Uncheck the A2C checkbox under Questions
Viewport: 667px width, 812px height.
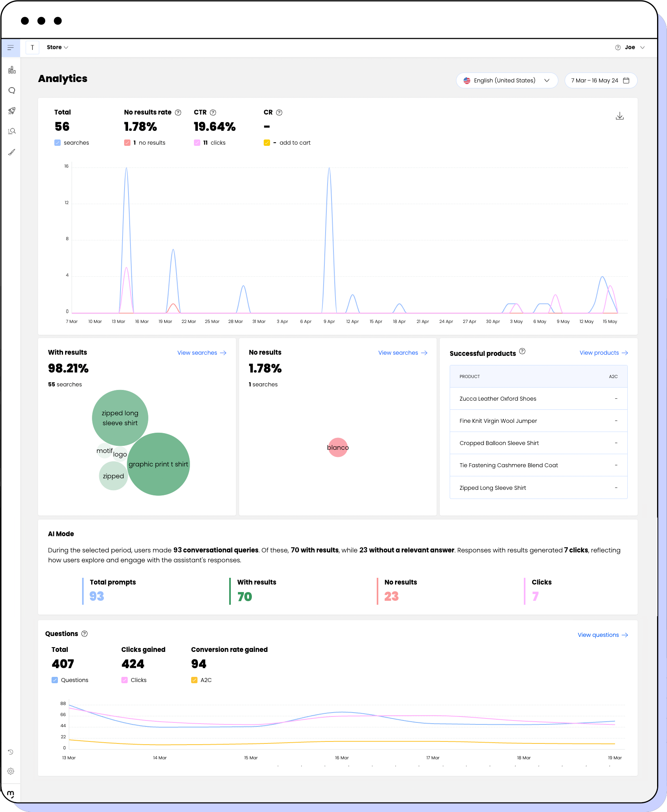pos(194,680)
